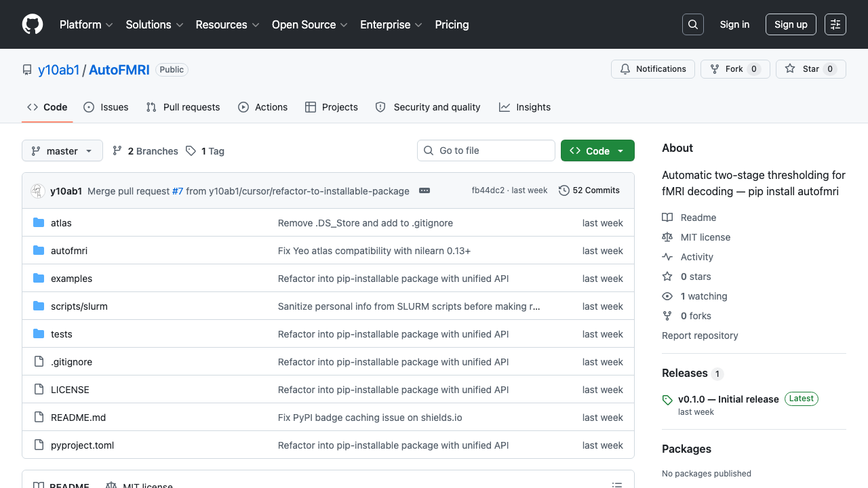Click inside the Go to file field
Viewport: 868px width, 488px height.
point(486,150)
